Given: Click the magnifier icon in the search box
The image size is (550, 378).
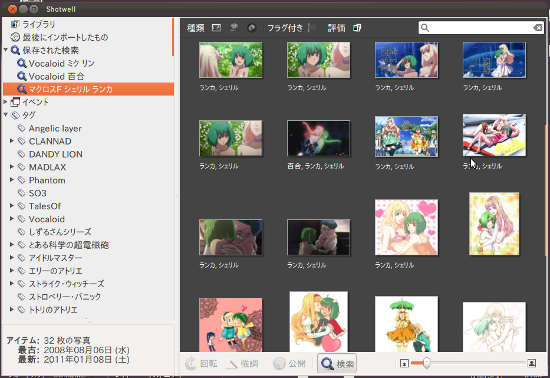Looking at the screenshot, I should coord(425,28).
